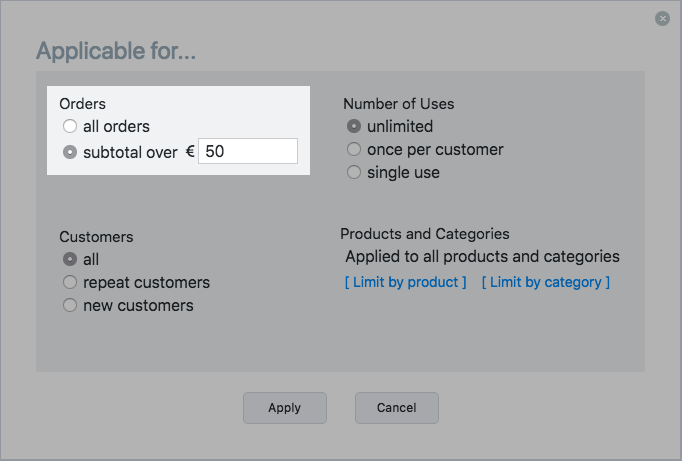Image resolution: width=682 pixels, height=461 pixels.
Task: Select "all" under Customers
Action: point(70,260)
